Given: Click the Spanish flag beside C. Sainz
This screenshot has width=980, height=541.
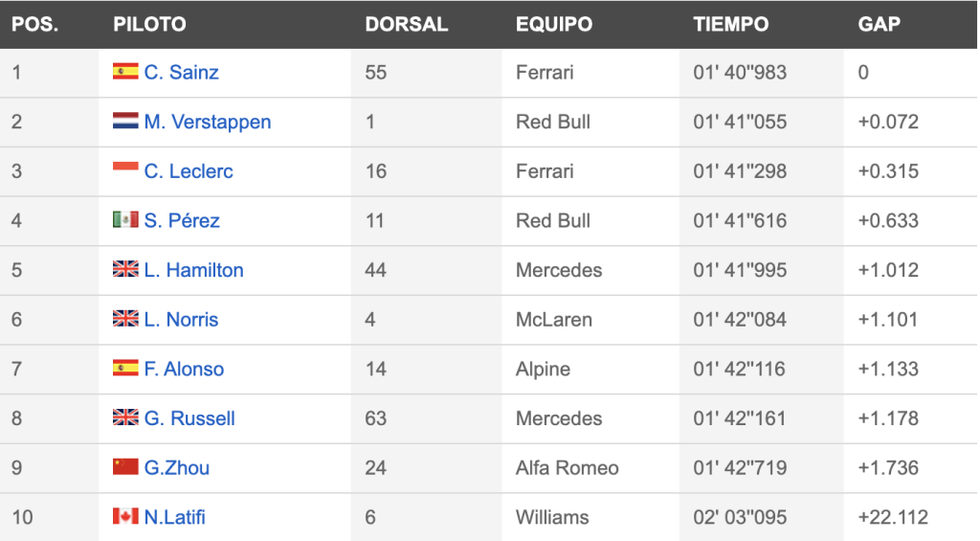Looking at the screenshot, I should tap(125, 71).
